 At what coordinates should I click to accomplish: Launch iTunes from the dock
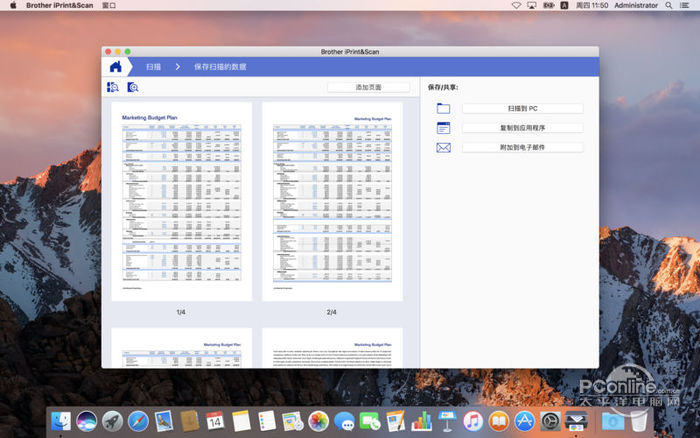coord(474,422)
